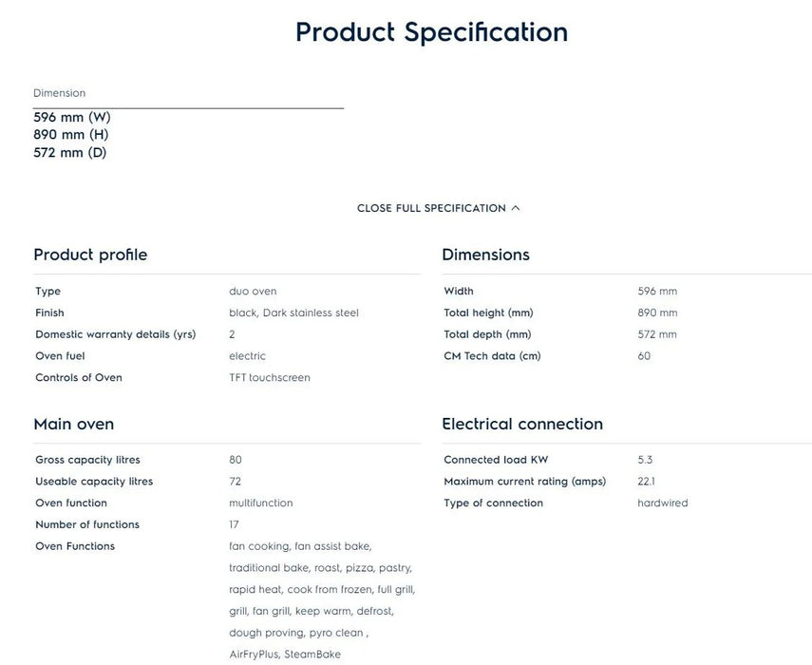The height and width of the screenshot is (665, 812).
Task: Collapse with the Close Full Specification link
Action: click(x=431, y=208)
